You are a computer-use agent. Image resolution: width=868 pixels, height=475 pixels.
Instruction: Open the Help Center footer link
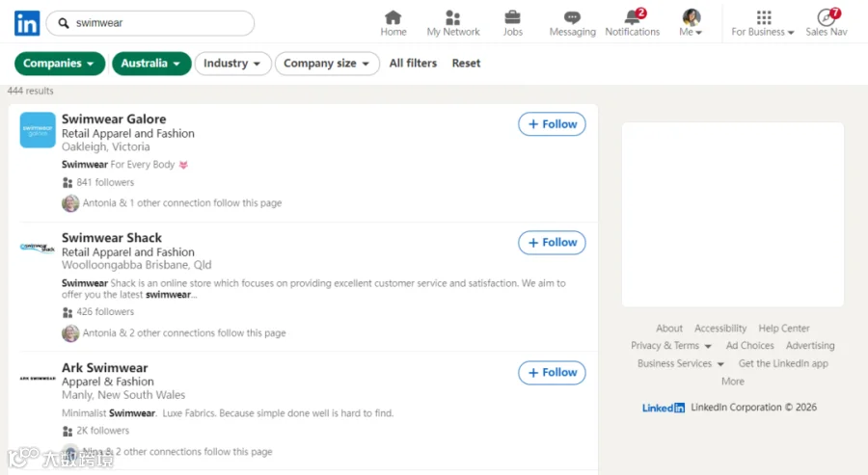coord(784,329)
